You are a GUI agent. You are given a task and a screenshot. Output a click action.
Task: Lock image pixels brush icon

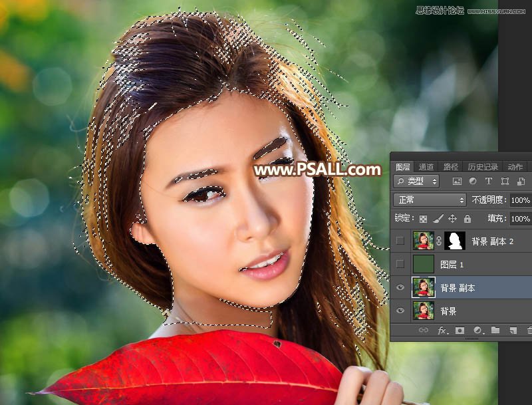coord(438,219)
